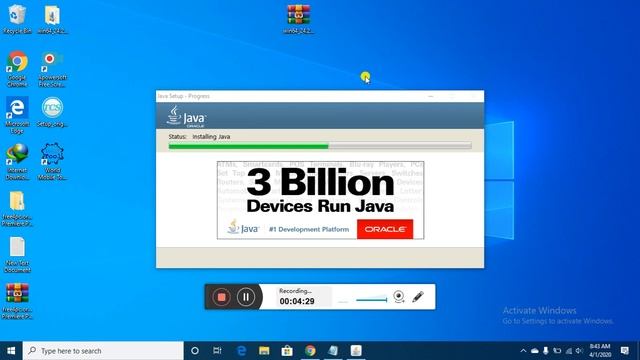640x360 pixels.
Task: Open Microsoft Store from the taskbar
Action: (x=287, y=351)
